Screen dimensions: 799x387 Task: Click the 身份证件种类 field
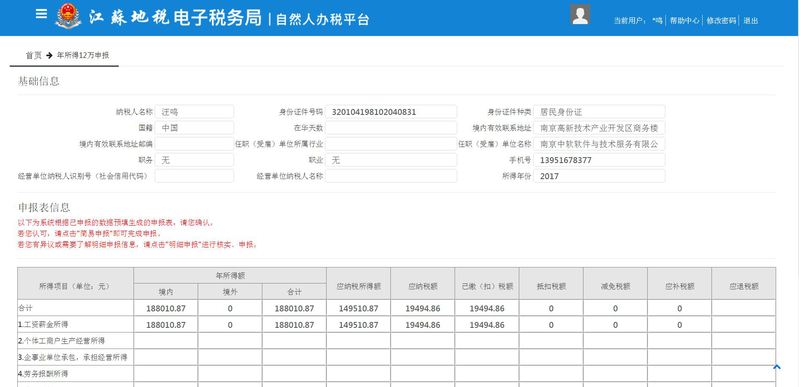pos(599,112)
